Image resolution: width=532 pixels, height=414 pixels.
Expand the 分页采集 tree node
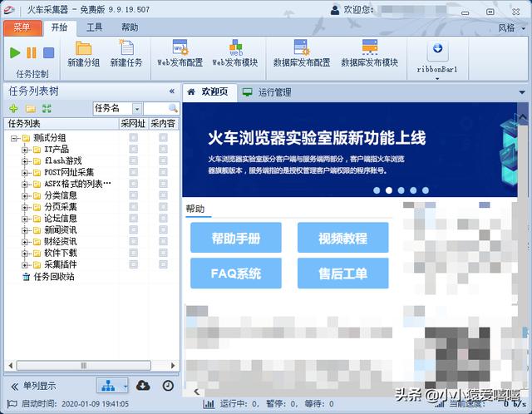click(25, 207)
